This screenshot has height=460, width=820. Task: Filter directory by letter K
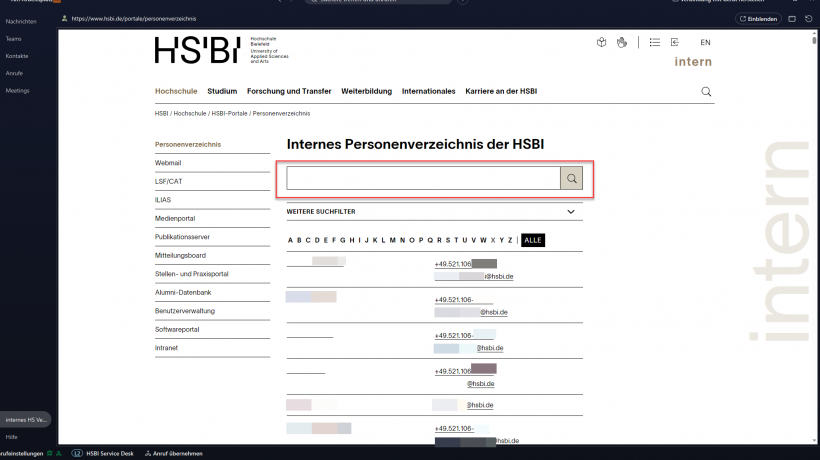375,240
